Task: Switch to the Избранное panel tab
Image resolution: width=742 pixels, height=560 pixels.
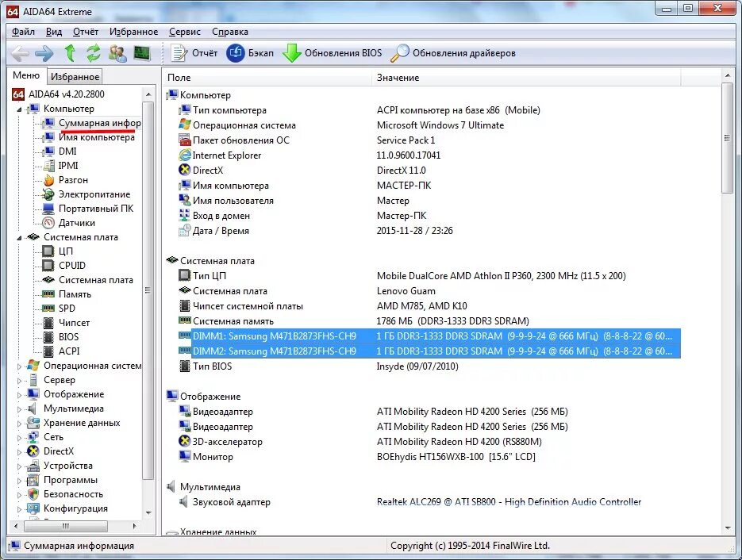Action: point(75,77)
